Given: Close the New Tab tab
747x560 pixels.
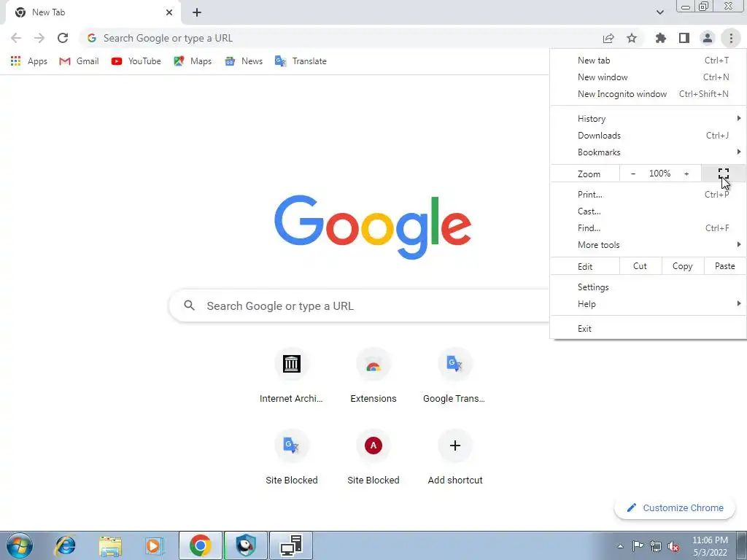Looking at the screenshot, I should pos(169,12).
